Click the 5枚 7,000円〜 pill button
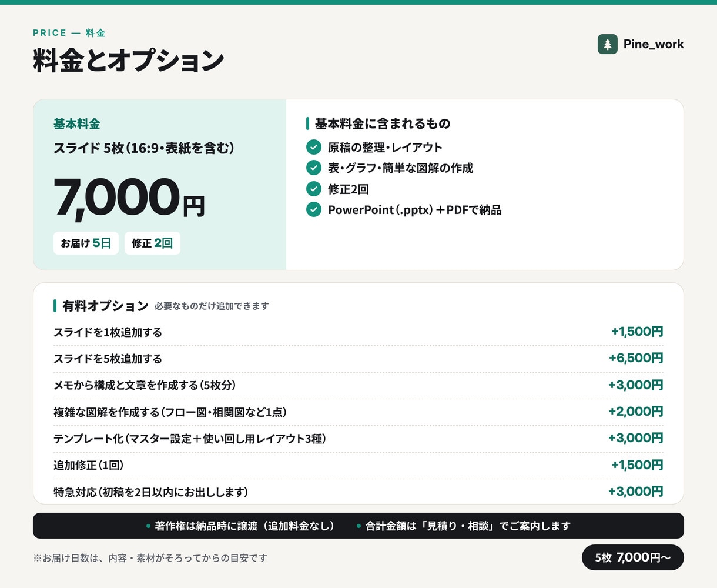 pyautogui.click(x=633, y=557)
